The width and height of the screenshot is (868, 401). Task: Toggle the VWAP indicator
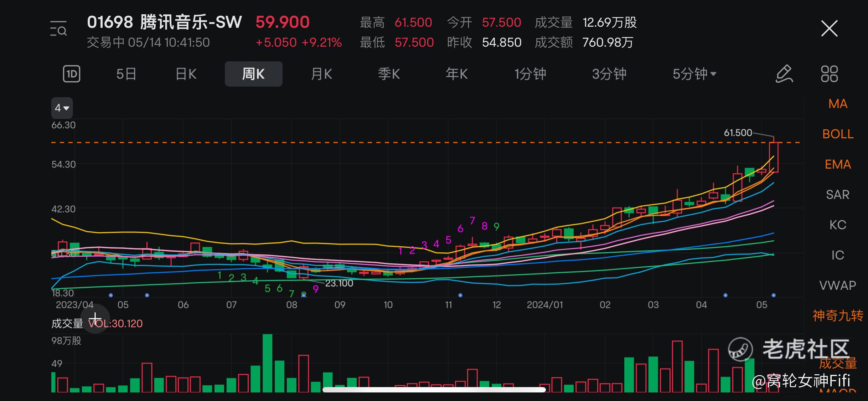[x=838, y=286]
